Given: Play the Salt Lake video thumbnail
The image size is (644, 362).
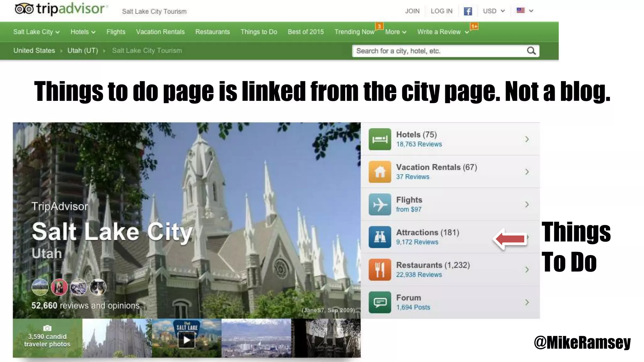Looking at the screenshot, I should click(187, 340).
